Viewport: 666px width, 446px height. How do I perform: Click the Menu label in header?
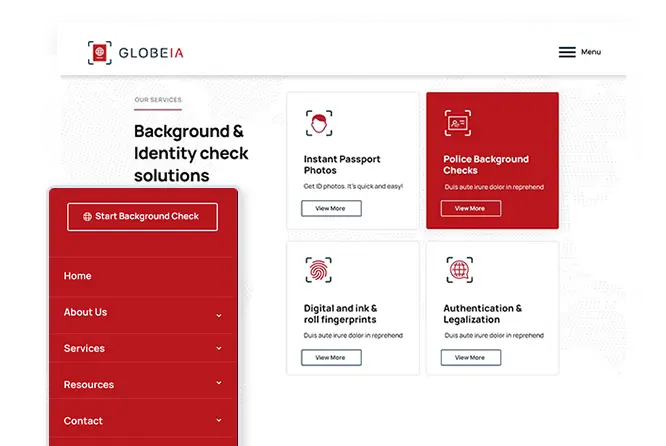pyautogui.click(x=591, y=52)
